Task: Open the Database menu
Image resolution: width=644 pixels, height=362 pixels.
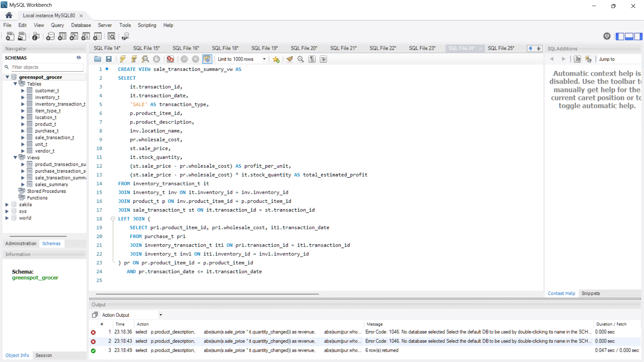Action: point(81,25)
